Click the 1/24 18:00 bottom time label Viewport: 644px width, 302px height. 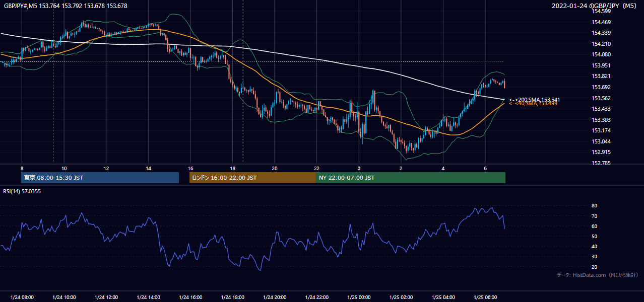(232, 297)
